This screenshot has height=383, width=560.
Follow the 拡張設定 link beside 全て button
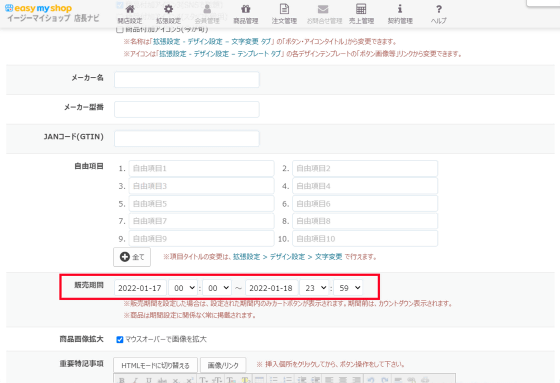click(246, 257)
